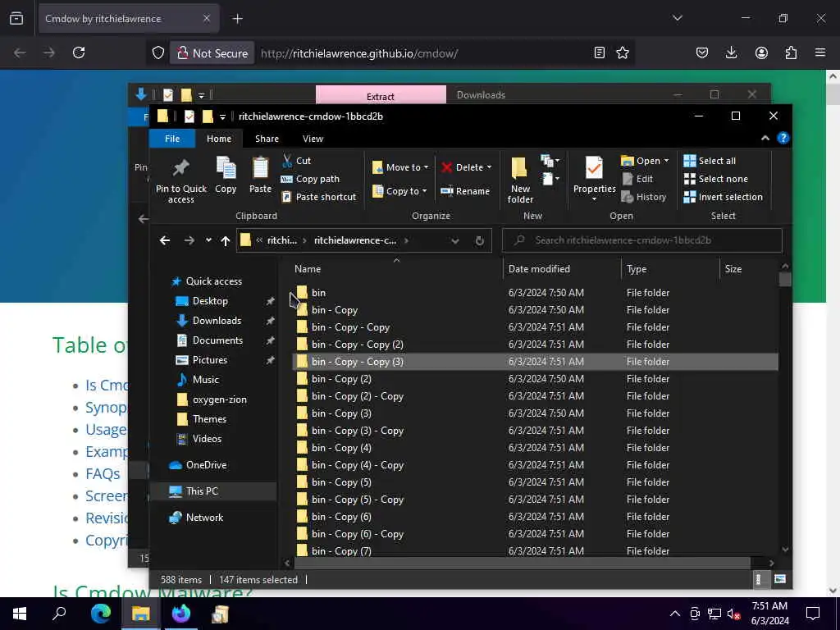Open Explorer Help question mark icon
Viewport: 840px width, 630px height.
coord(783,138)
